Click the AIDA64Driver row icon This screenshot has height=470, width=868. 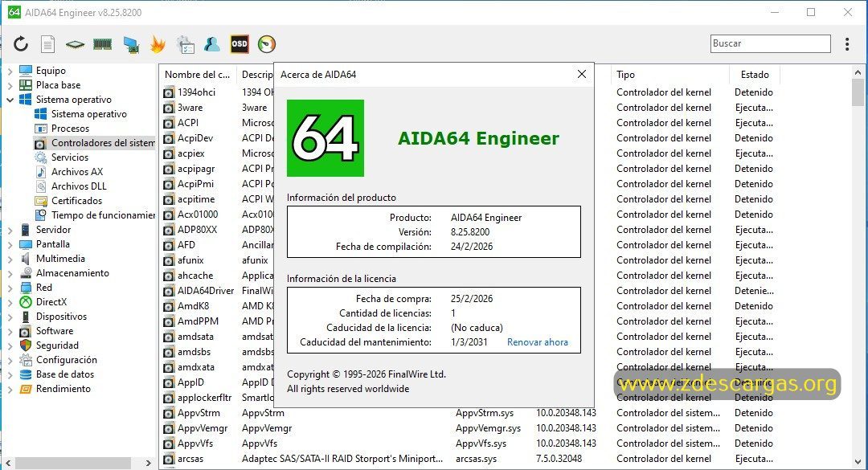169,291
